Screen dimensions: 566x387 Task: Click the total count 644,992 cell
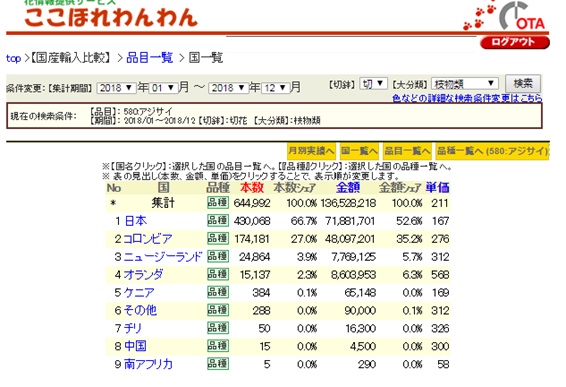252,203
